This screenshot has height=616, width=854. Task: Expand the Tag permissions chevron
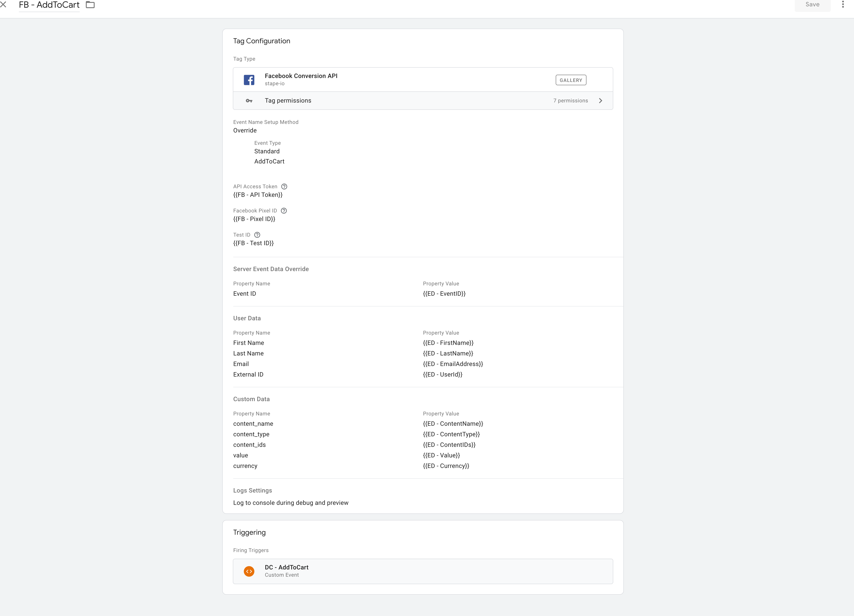[x=601, y=101]
